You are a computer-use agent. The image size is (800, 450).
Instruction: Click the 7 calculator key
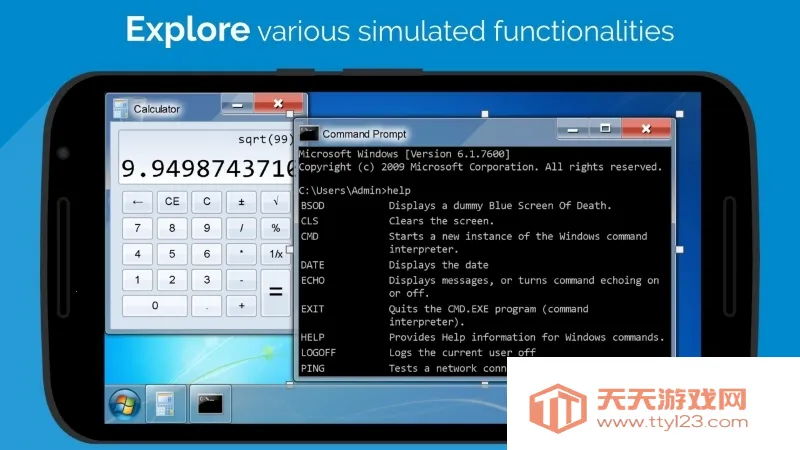click(137, 228)
